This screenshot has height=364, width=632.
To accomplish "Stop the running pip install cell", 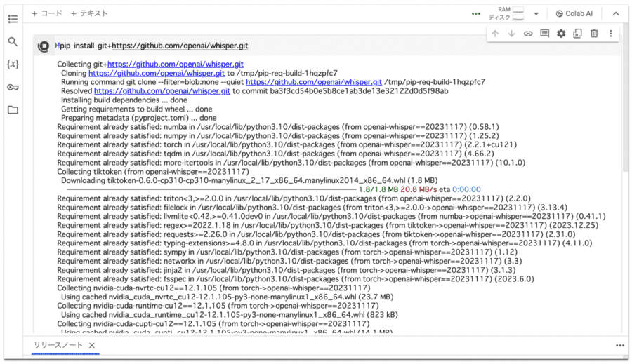I will [x=44, y=46].
